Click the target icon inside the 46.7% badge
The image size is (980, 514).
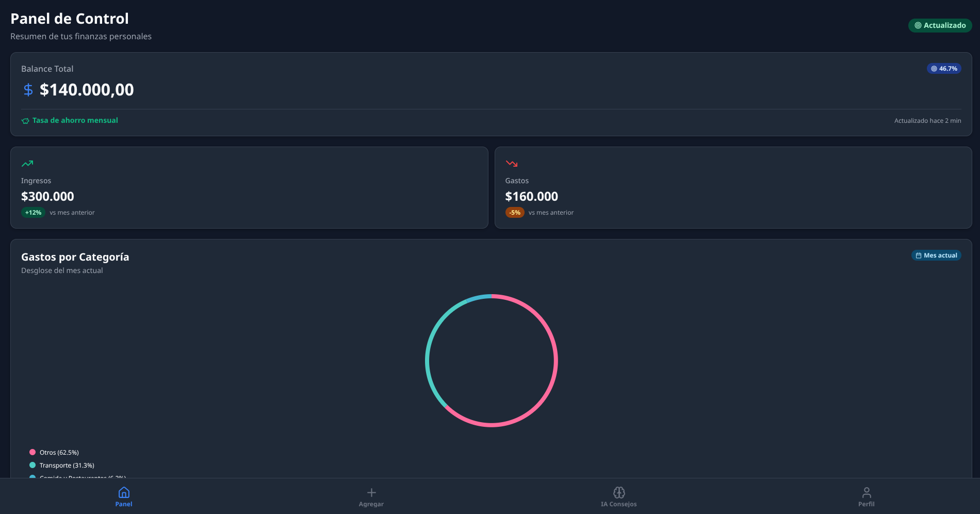934,68
